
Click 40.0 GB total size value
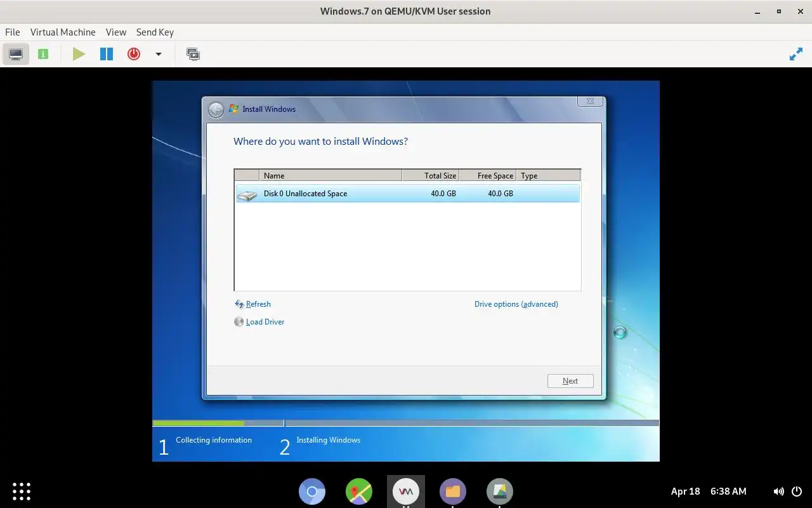tap(443, 193)
